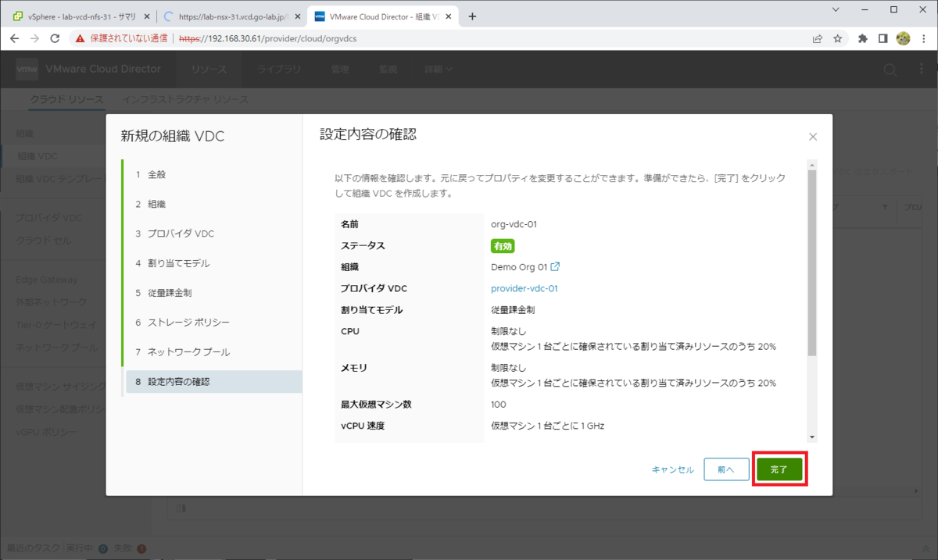Image resolution: width=938 pixels, height=560 pixels.
Task: Click the dialog's vertical scrollbar thumb
Action: [812, 263]
